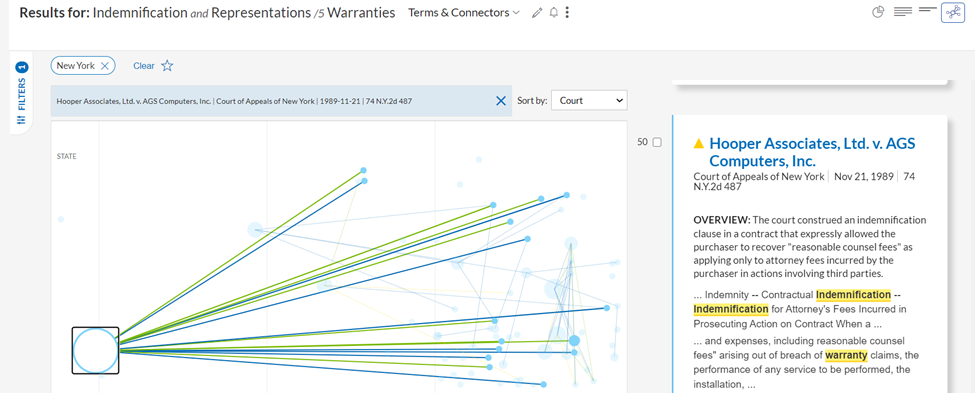Screen dimensions: 975x393
Task: Select the large blue node on right cluster
Action: 575,341
